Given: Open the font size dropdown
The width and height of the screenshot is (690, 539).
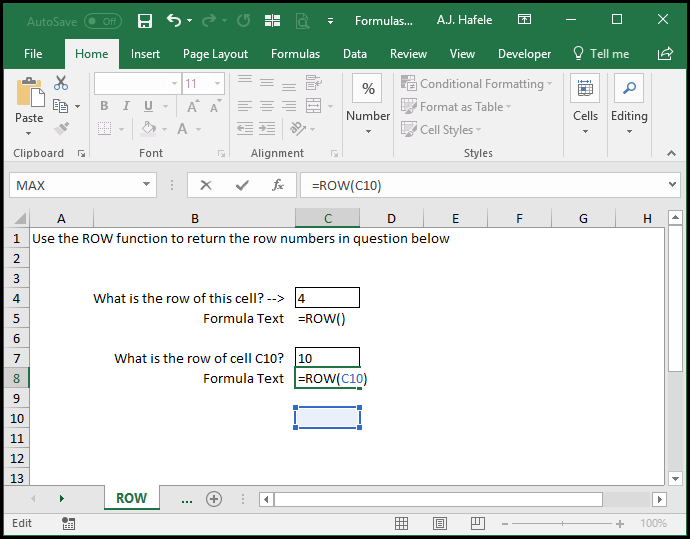Looking at the screenshot, I should [217, 83].
